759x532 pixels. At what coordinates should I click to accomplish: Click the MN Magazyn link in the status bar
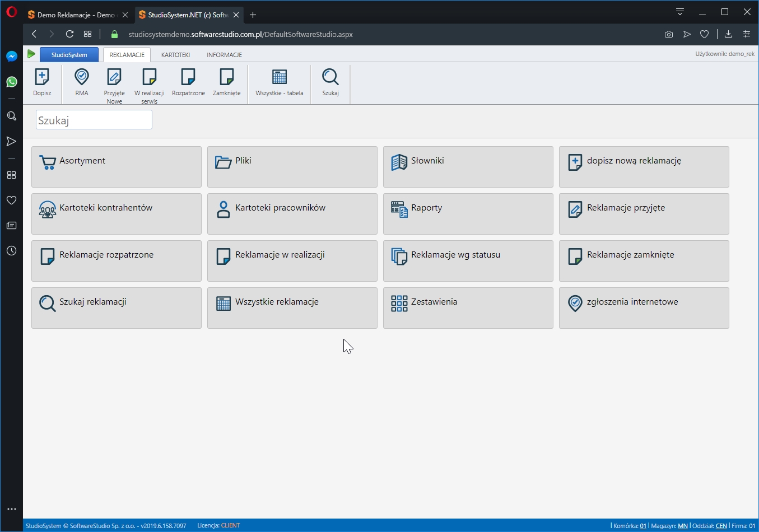pos(683,526)
